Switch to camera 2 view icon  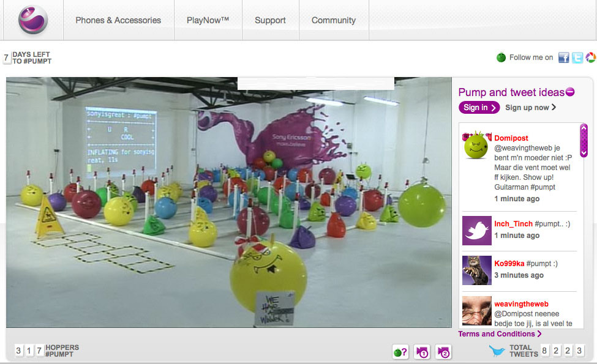click(443, 352)
